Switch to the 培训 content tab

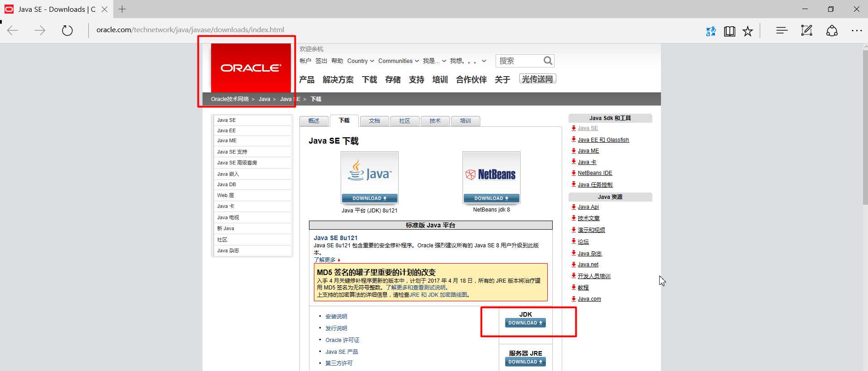coord(465,121)
